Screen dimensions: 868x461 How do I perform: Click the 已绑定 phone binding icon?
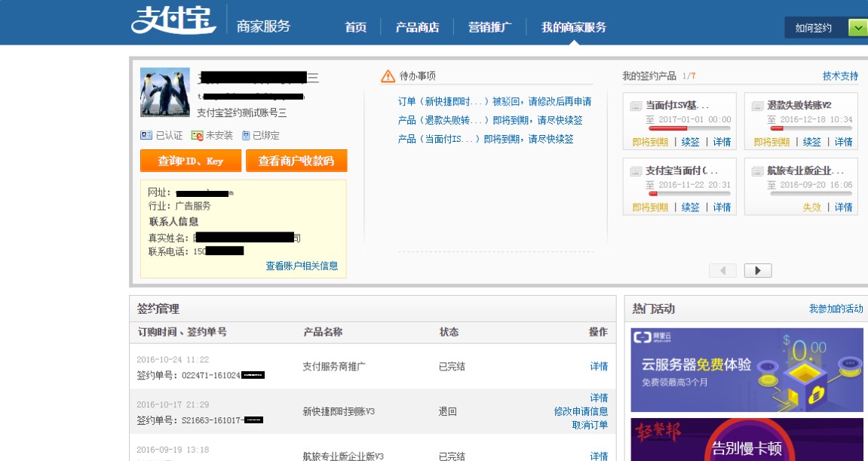click(246, 135)
